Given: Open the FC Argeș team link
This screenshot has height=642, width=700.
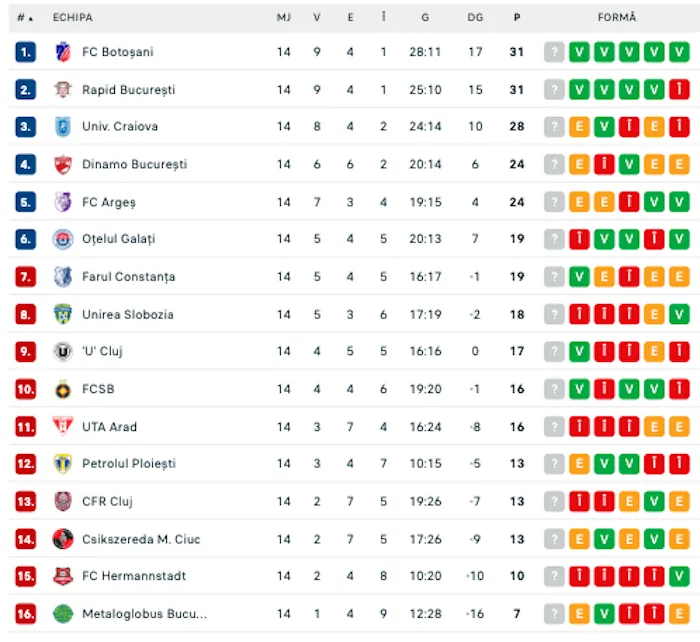Looking at the screenshot, I should tap(108, 202).
